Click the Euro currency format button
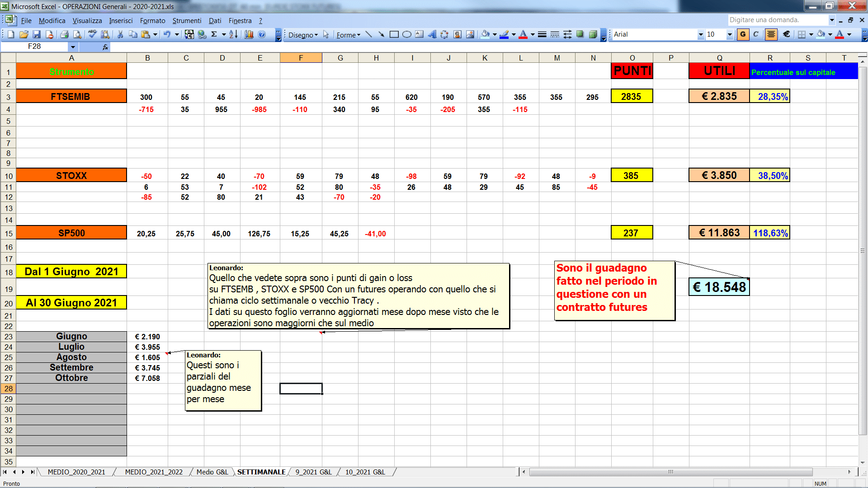This screenshot has height=488, width=868. tap(787, 34)
